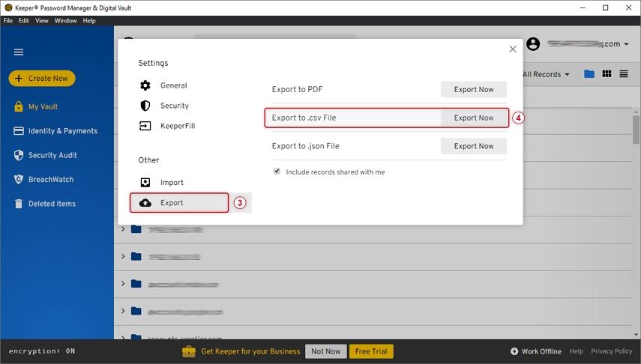This screenshot has width=641, height=364.
Task: Click the Export to PDF label
Action: [x=297, y=89]
